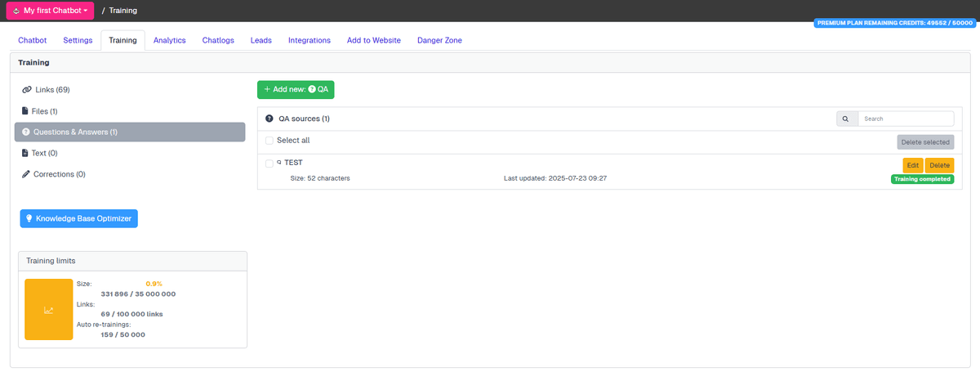Edit the TEST QA source

913,165
